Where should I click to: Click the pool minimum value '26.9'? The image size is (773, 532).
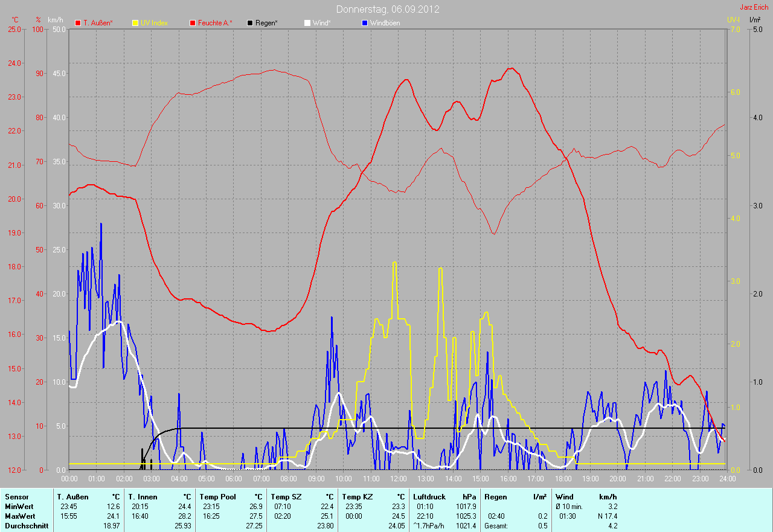(256, 507)
